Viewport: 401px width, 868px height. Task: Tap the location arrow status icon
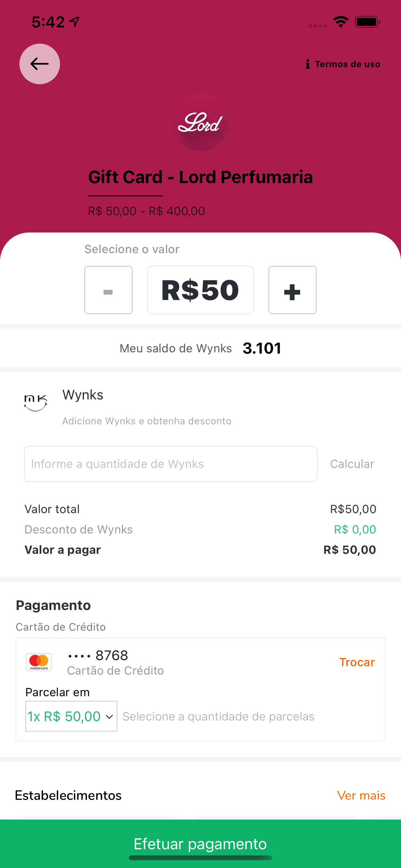(74, 22)
